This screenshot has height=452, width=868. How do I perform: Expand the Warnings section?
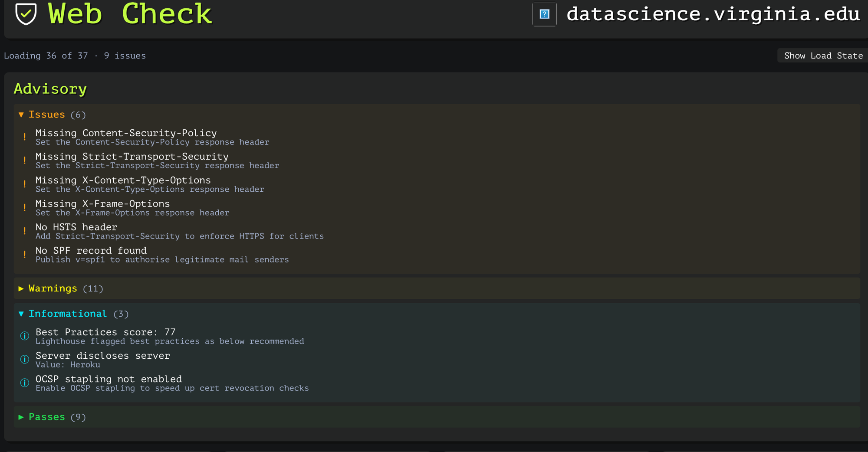(61, 288)
